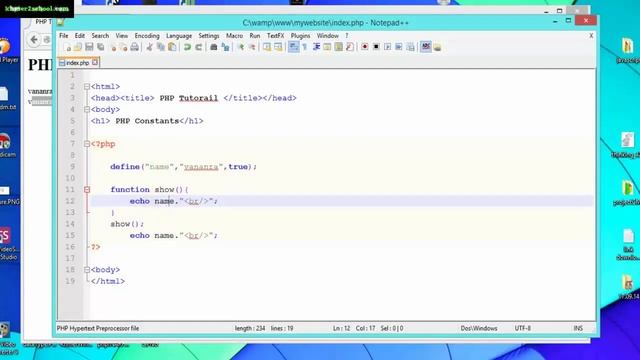
Task: Toggle INS insert mode in status bar
Action: click(578, 328)
